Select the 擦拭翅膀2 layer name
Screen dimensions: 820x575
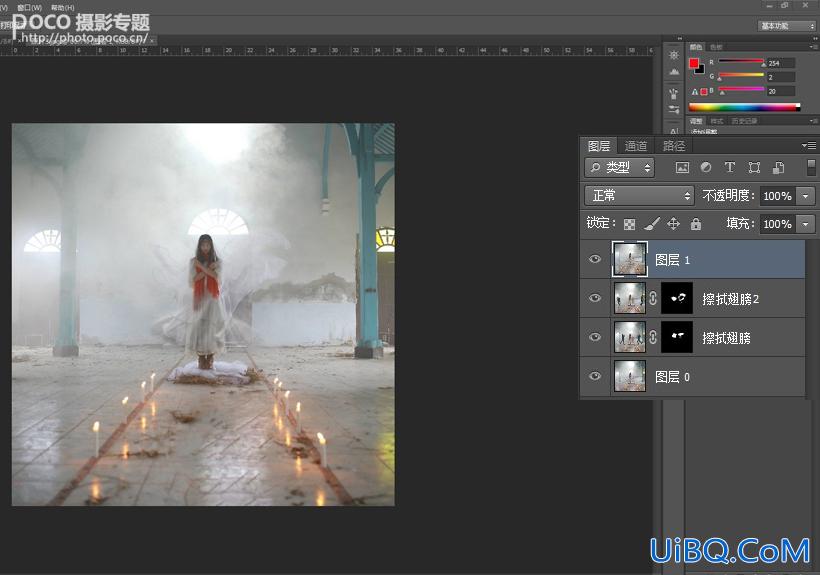pyautogui.click(x=730, y=299)
